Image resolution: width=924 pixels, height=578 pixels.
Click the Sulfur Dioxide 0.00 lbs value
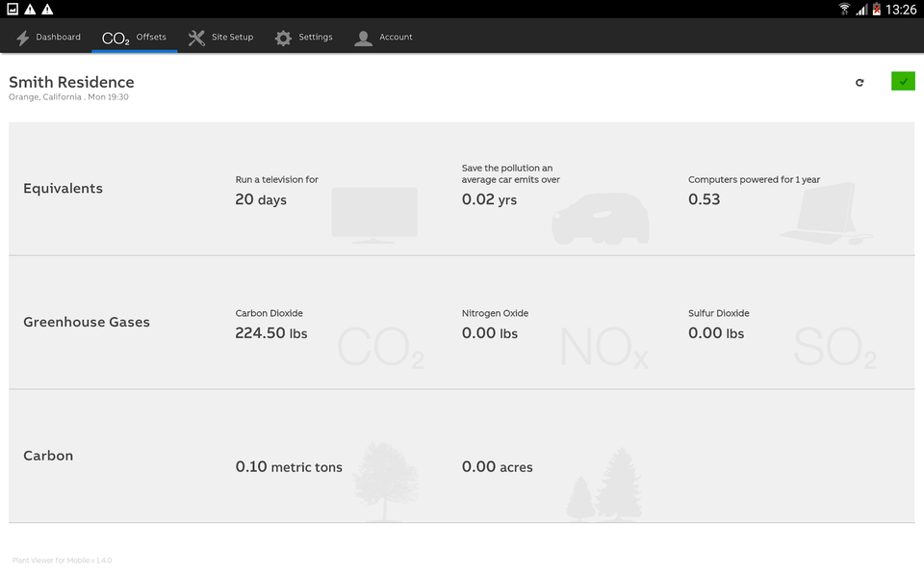click(x=715, y=333)
